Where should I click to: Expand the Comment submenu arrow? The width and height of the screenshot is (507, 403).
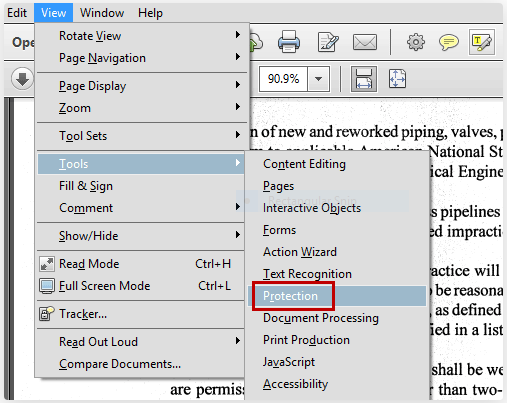(x=238, y=207)
